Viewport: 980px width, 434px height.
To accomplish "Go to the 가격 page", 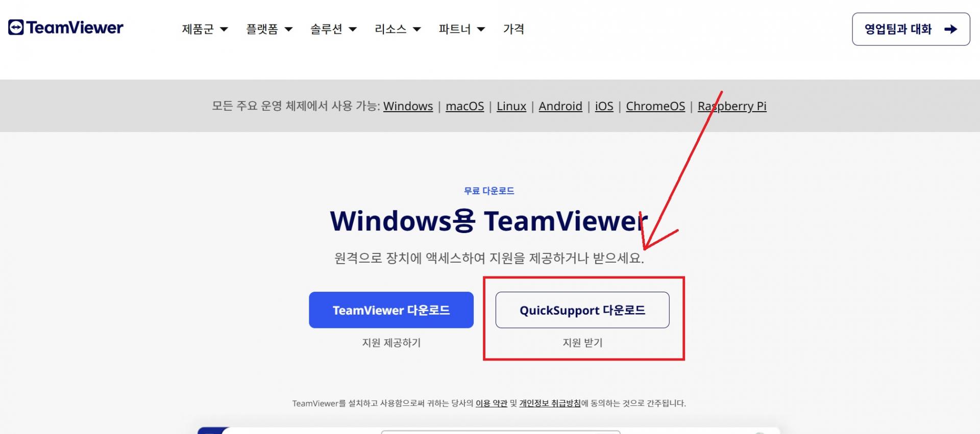I will tap(513, 29).
